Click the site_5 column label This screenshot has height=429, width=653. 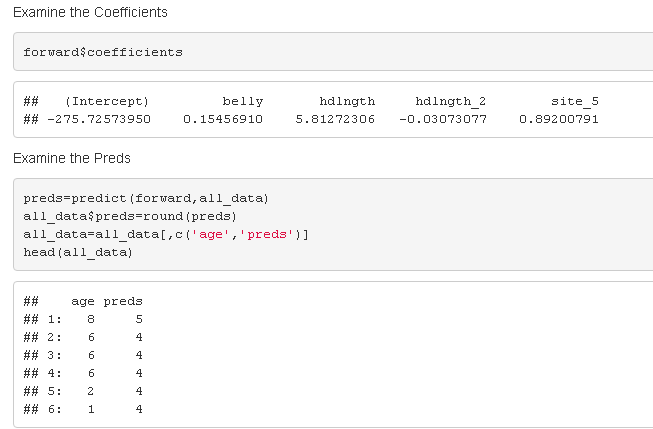point(575,101)
